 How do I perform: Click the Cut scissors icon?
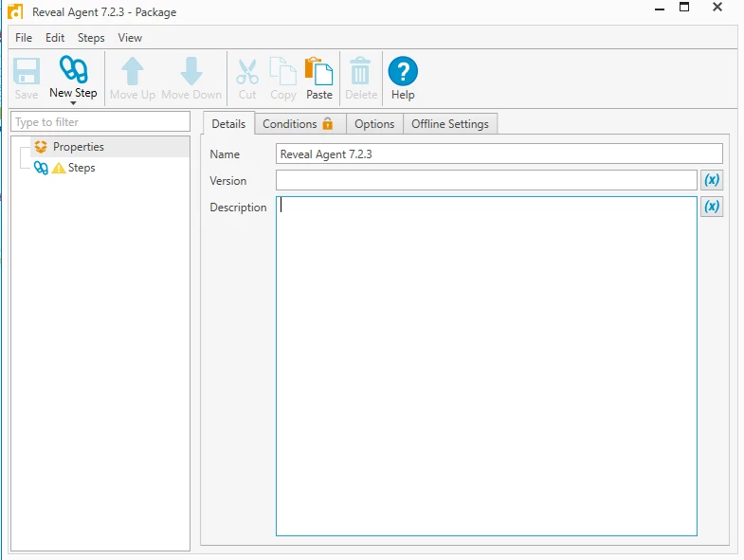pyautogui.click(x=247, y=72)
